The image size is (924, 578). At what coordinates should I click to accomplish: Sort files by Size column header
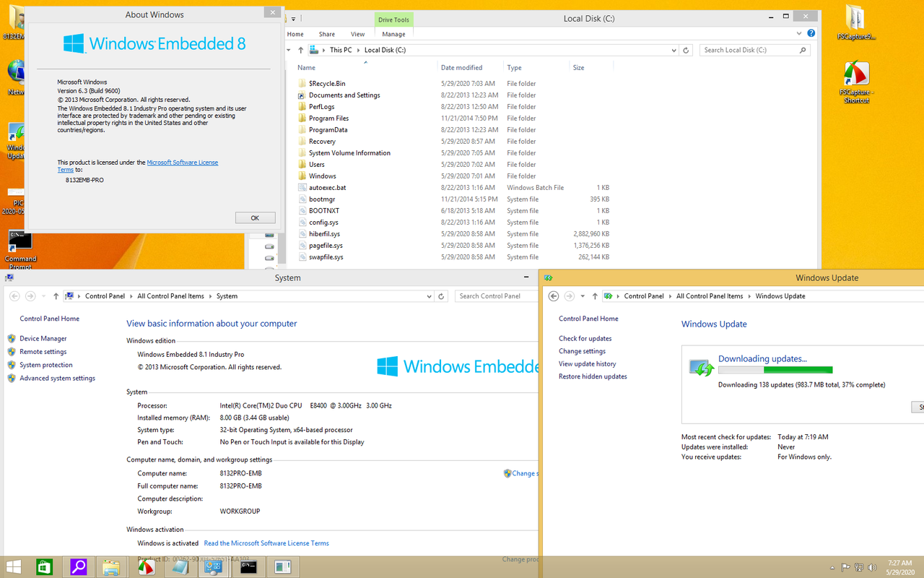click(590, 68)
